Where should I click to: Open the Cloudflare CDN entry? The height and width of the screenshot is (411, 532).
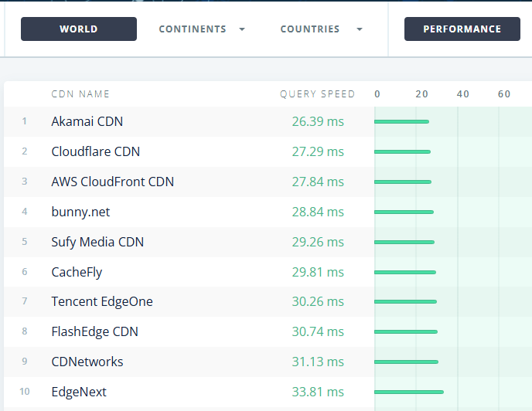(96, 151)
